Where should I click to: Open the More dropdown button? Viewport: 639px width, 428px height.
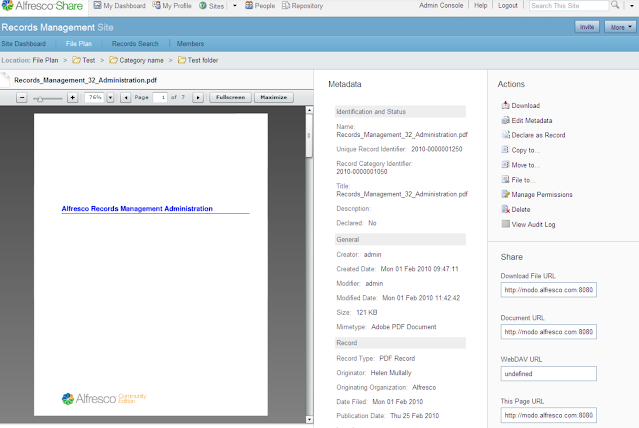[620, 27]
